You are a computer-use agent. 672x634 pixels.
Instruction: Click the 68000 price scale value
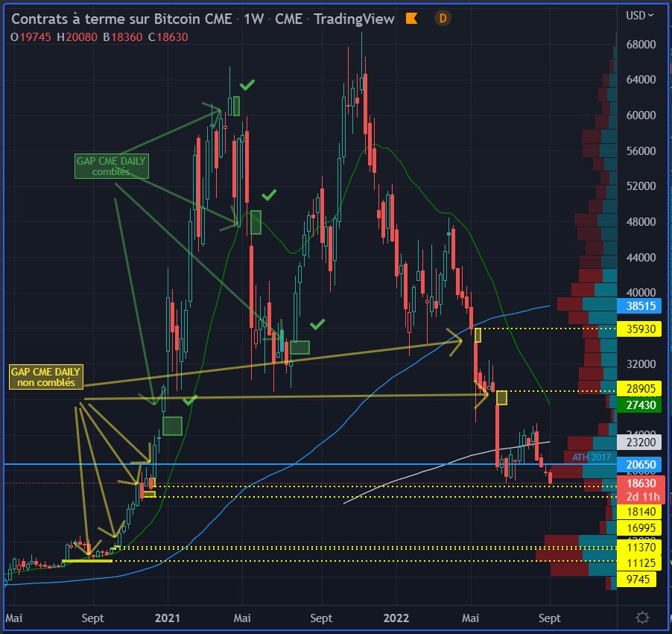click(x=641, y=45)
